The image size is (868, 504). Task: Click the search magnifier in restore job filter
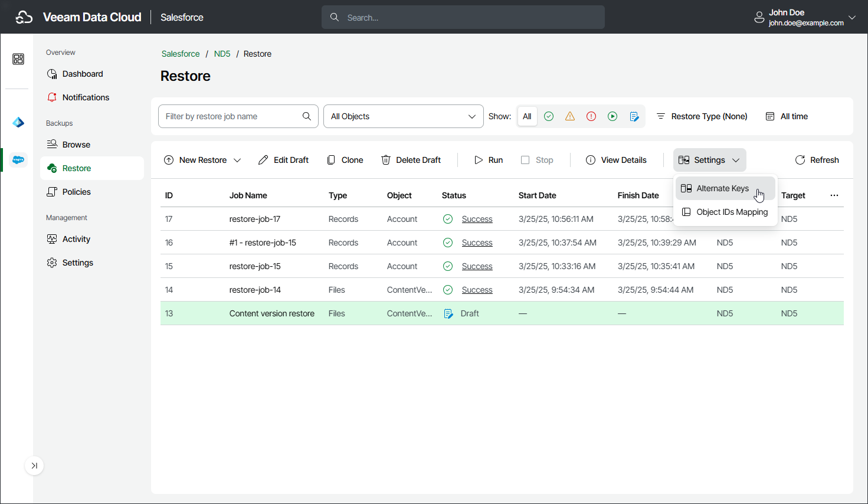pyautogui.click(x=307, y=116)
